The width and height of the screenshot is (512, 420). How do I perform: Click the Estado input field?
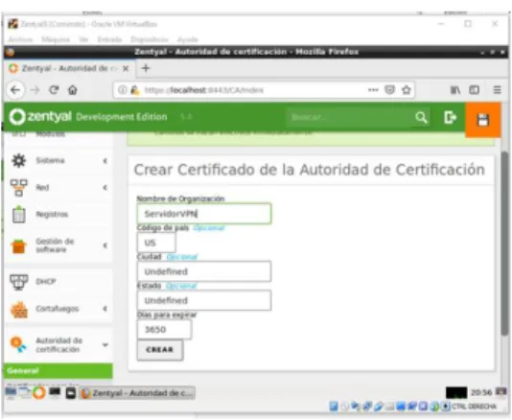point(204,300)
